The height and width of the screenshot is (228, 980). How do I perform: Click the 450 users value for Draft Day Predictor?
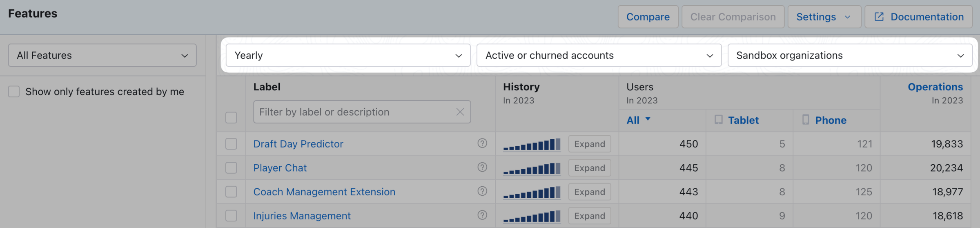click(x=688, y=144)
